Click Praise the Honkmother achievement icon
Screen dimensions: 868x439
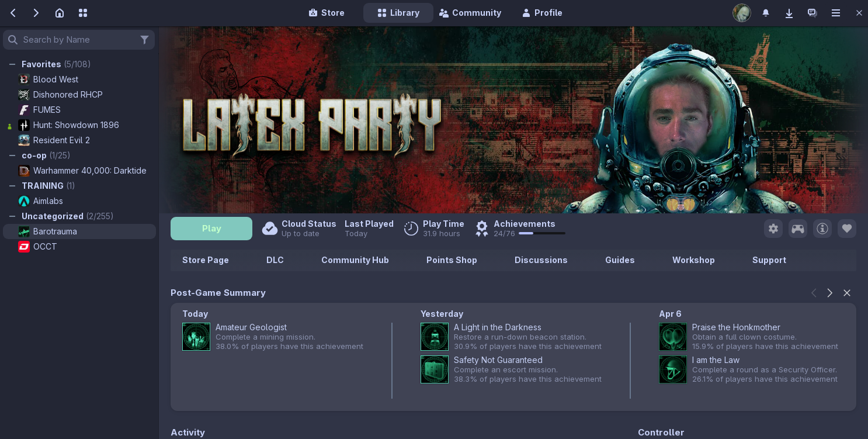point(673,337)
